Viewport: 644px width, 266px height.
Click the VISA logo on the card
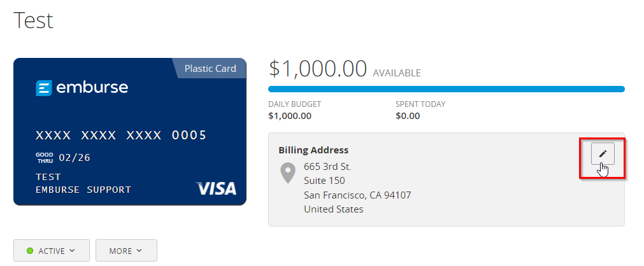(x=216, y=188)
